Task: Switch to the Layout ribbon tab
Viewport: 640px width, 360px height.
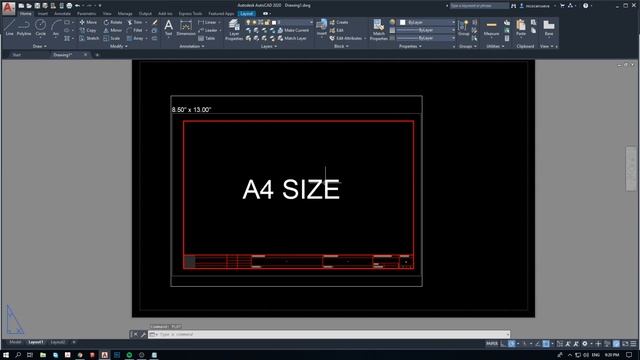Action: [247, 13]
